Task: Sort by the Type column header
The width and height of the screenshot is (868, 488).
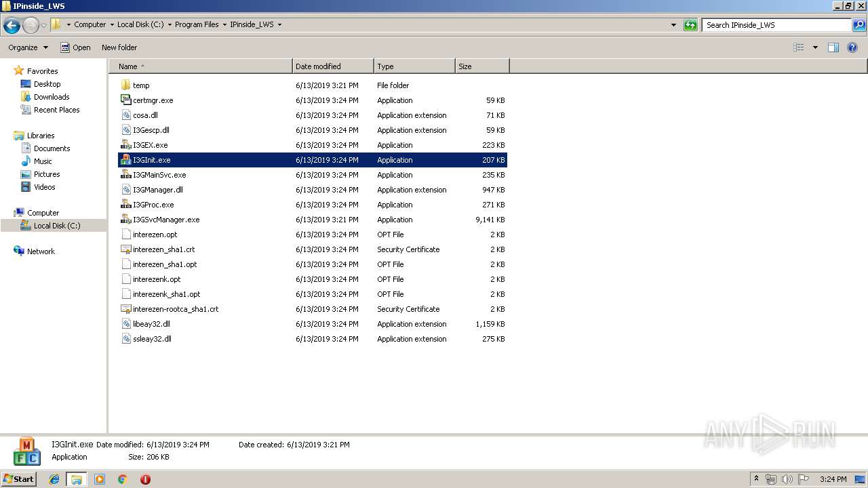Action: tap(414, 66)
